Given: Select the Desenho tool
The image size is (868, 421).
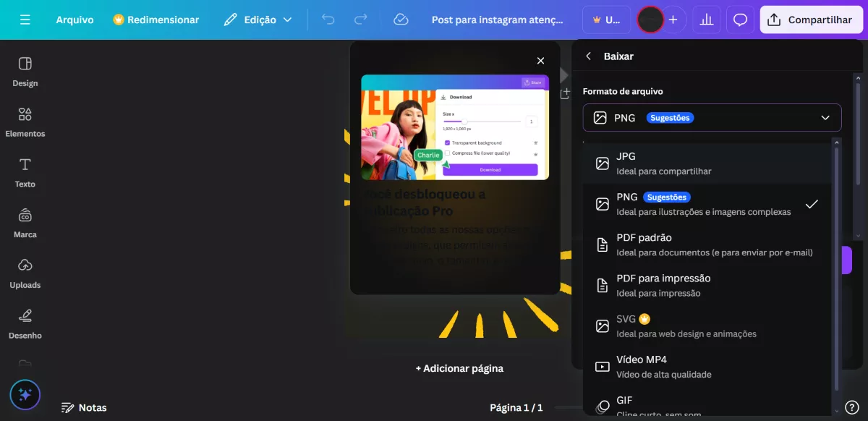Looking at the screenshot, I should click(x=25, y=324).
